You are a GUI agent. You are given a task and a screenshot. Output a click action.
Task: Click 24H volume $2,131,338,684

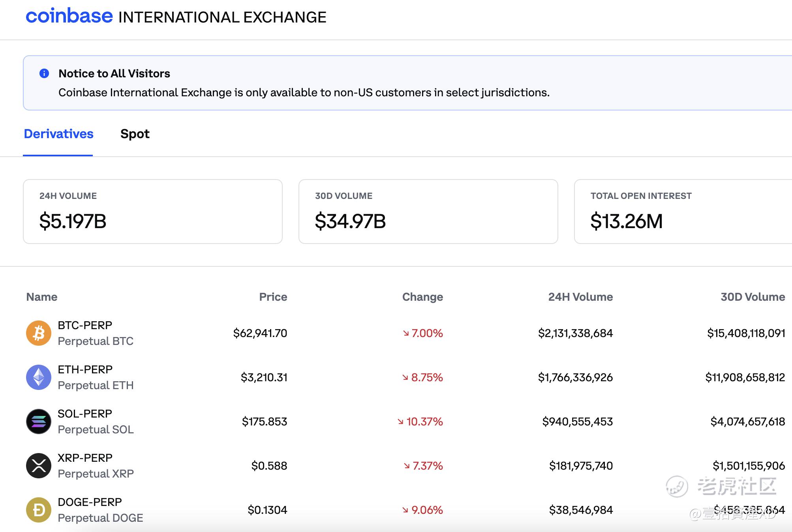tap(576, 333)
